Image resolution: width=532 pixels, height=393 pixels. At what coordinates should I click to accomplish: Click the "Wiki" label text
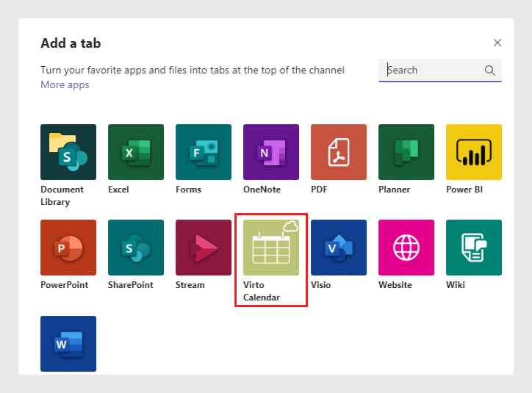(x=456, y=285)
